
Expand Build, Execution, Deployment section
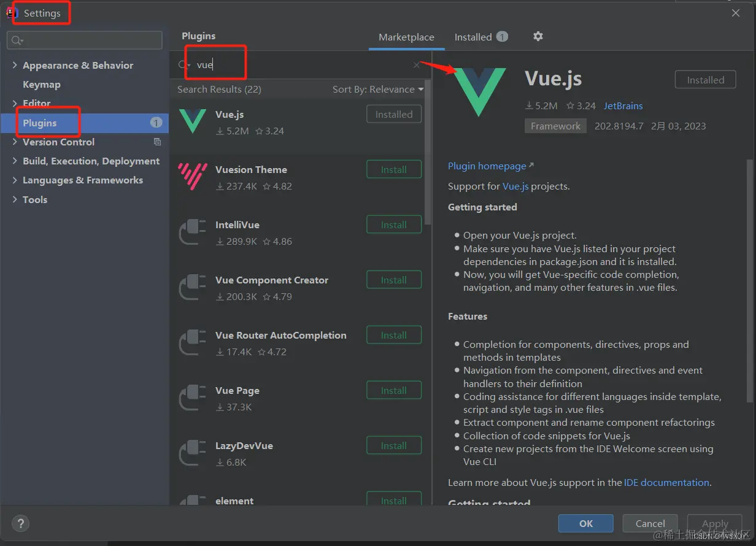(x=15, y=161)
